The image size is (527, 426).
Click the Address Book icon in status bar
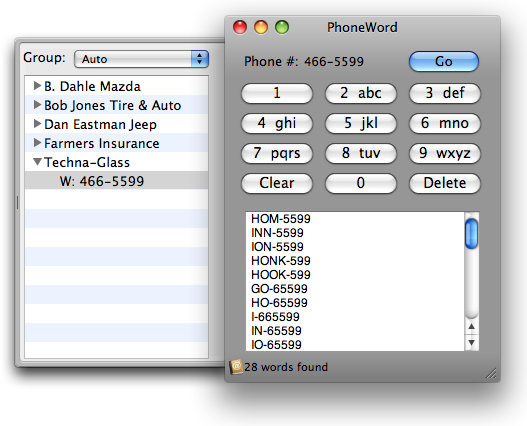pyautogui.click(x=236, y=367)
